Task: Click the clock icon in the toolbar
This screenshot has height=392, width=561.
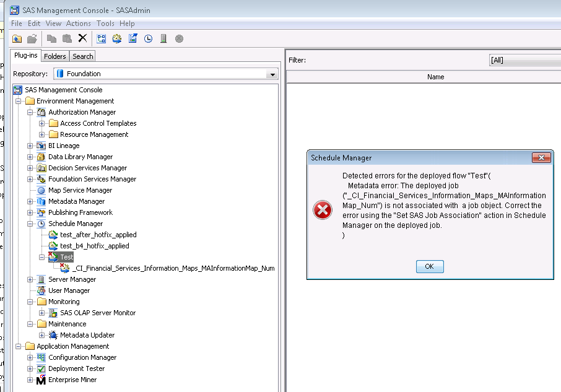Action: [x=149, y=38]
